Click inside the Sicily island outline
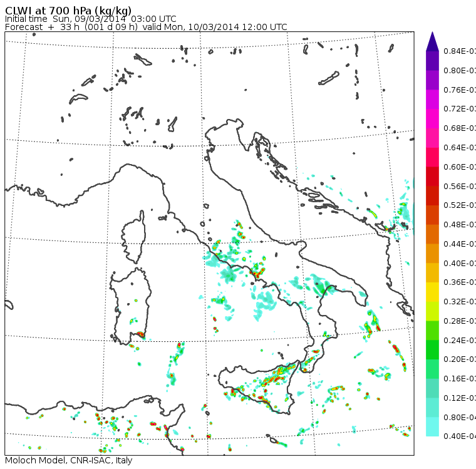The height and width of the screenshot is (469, 476). [x=258, y=386]
